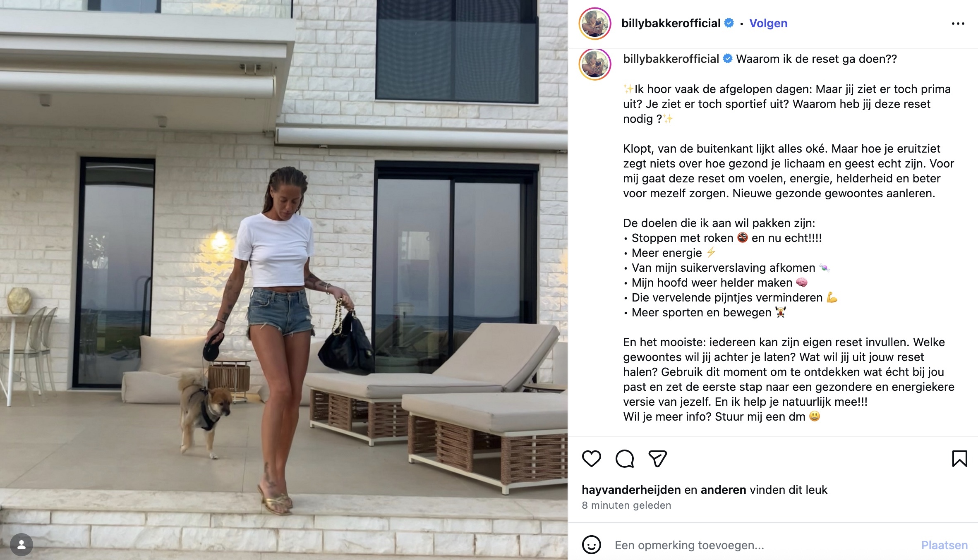Click the verified badge in the caption

click(728, 59)
